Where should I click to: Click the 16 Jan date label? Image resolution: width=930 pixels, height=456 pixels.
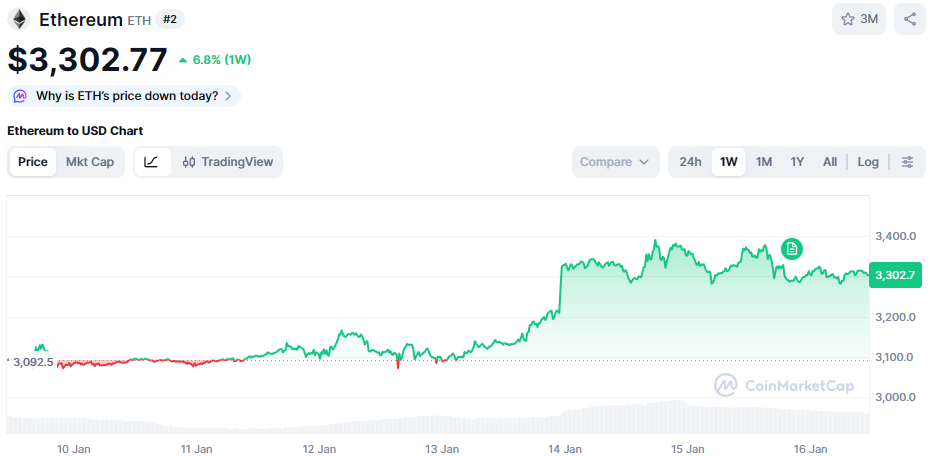[810, 449]
